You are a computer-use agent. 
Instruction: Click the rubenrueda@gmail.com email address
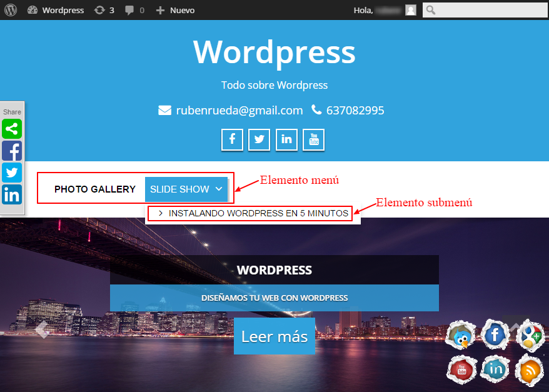[239, 110]
